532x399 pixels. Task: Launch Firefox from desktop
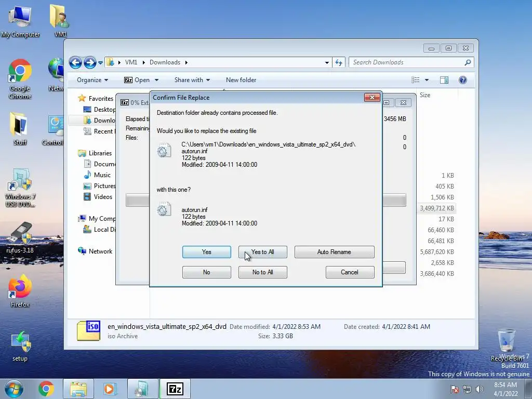point(20,291)
